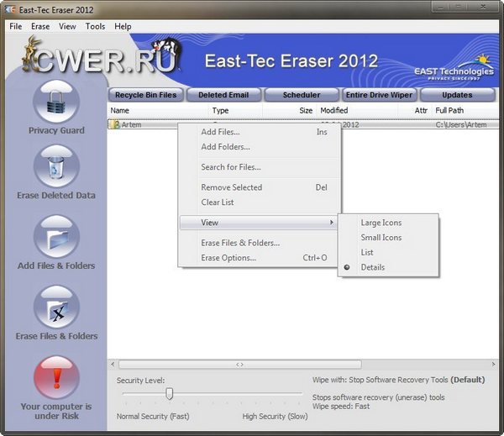Sort by the Size column header
Screen dimensions: 504x436
point(290,110)
